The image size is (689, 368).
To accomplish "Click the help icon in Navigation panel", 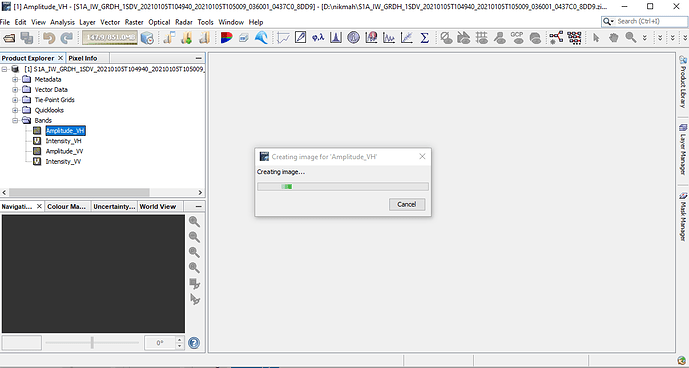I will 194,343.
